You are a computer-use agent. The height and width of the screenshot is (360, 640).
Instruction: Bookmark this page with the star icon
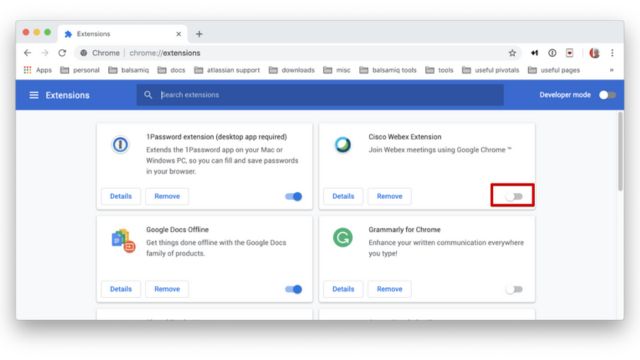512,53
